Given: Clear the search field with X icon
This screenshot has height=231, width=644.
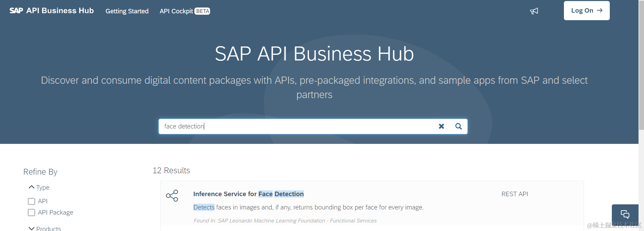Looking at the screenshot, I should coord(441,126).
